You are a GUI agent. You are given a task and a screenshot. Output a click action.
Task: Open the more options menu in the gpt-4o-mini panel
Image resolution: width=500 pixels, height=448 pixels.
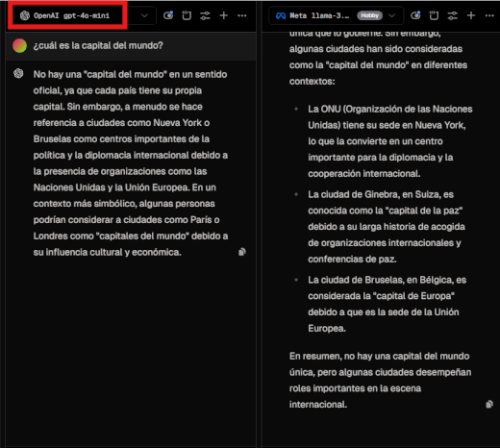pyautogui.click(x=242, y=15)
